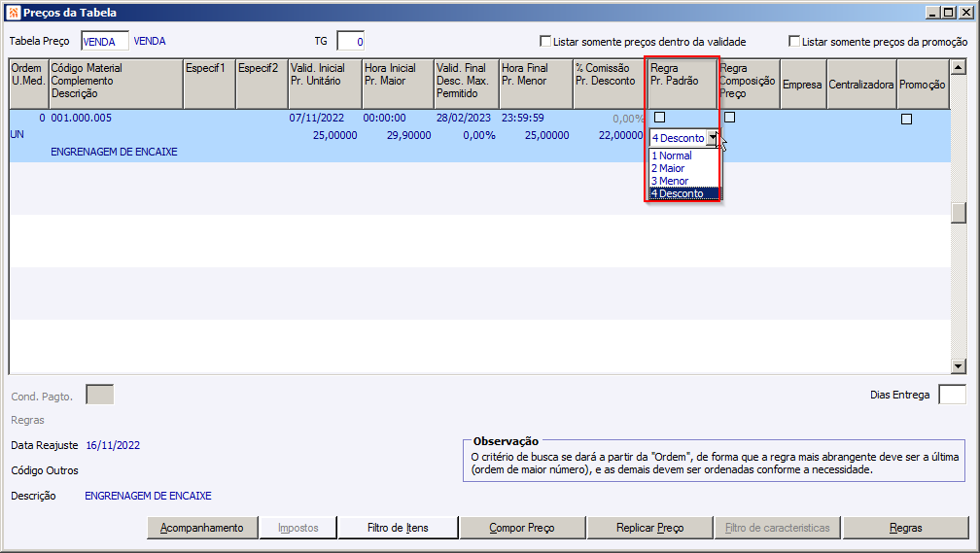The image size is (980, 553).
Task: Click the 0,00% Desc. Max. value
Action: coord(479,135)
